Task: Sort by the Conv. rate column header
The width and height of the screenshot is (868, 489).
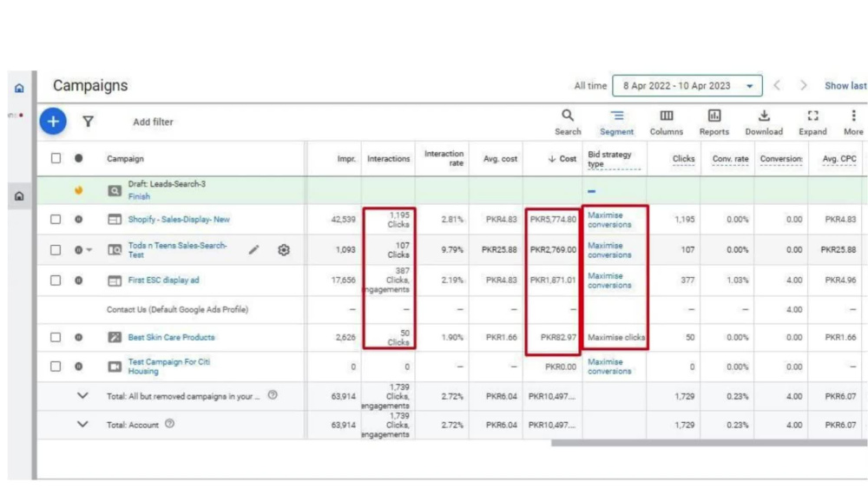Action: (x=730, y=158)
